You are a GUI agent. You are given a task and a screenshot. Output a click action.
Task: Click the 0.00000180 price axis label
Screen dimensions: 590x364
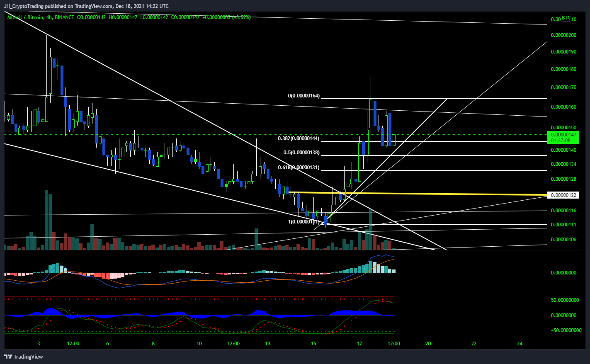coord(563,69)
